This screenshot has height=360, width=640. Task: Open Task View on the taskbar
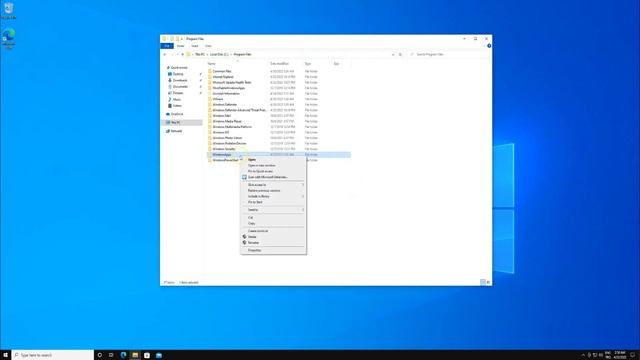click(x=111, y=355)
